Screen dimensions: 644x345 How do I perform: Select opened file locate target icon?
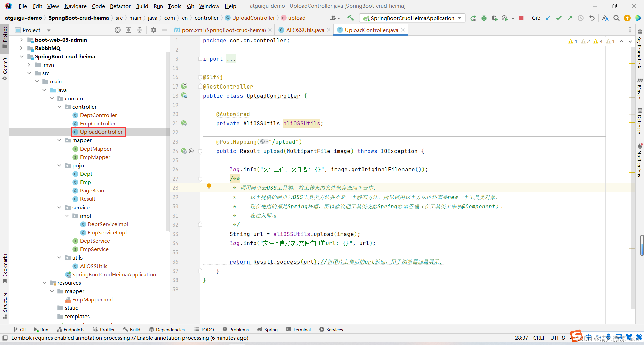point(118,30)
